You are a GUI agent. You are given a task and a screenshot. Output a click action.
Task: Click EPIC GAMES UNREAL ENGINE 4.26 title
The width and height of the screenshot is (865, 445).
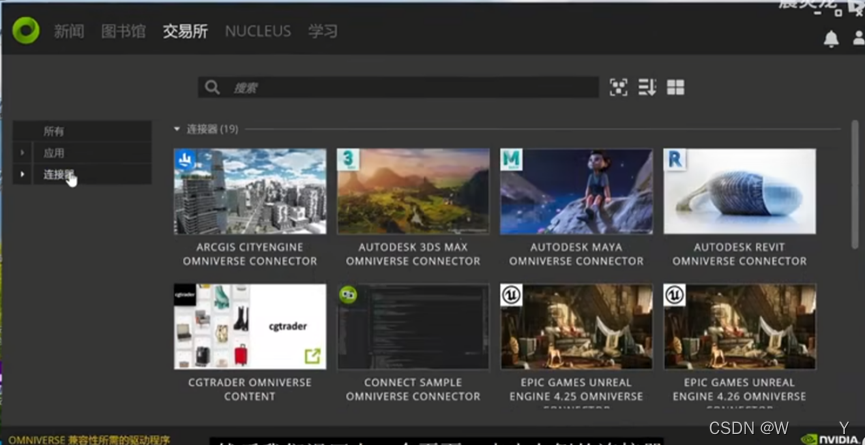click(740, 393)
